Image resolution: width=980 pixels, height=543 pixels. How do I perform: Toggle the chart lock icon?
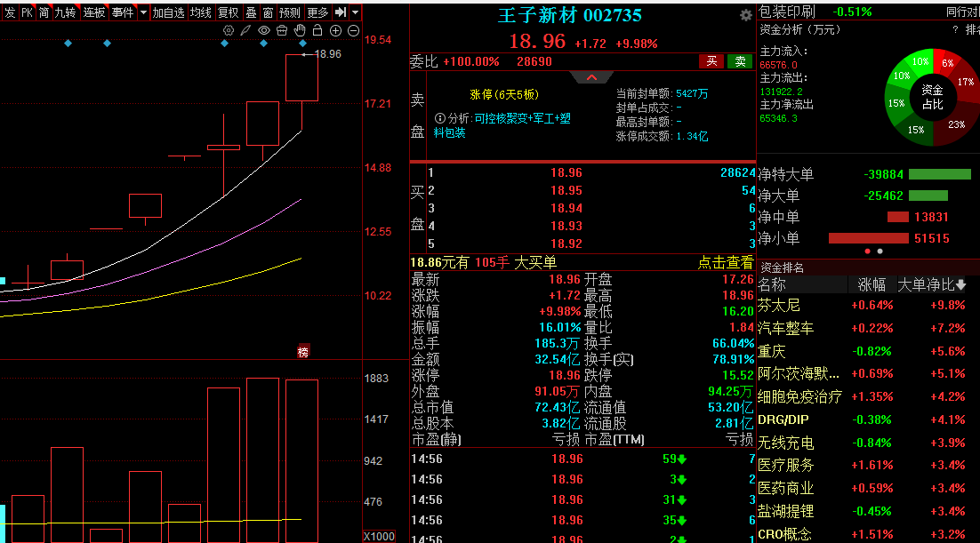(x=317, y=30)
